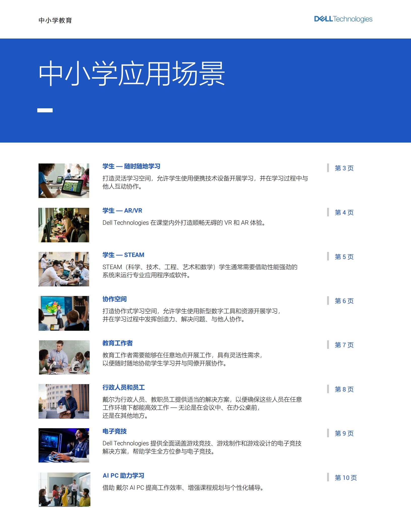The width and height of the screenshot is (411, 532).
Task: Jump to 第 9 页
Action: (x=344, y=433)
